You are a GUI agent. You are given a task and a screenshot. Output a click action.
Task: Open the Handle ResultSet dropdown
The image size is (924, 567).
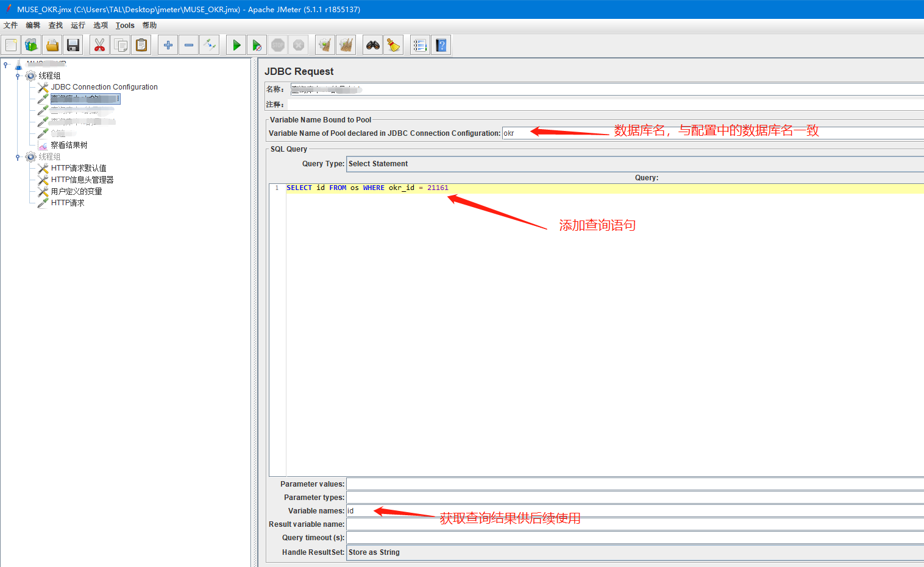[x=635, y=552]
